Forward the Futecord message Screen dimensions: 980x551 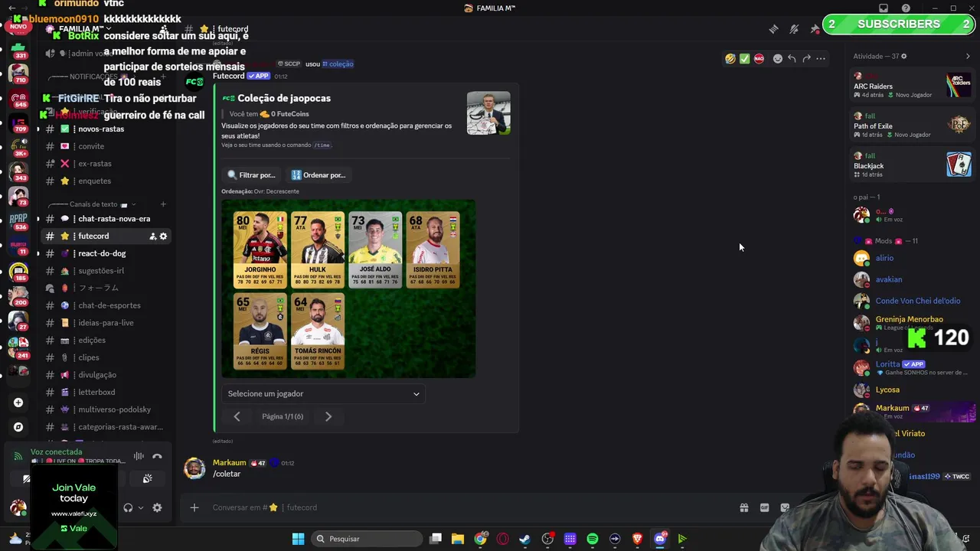(806, 58)
